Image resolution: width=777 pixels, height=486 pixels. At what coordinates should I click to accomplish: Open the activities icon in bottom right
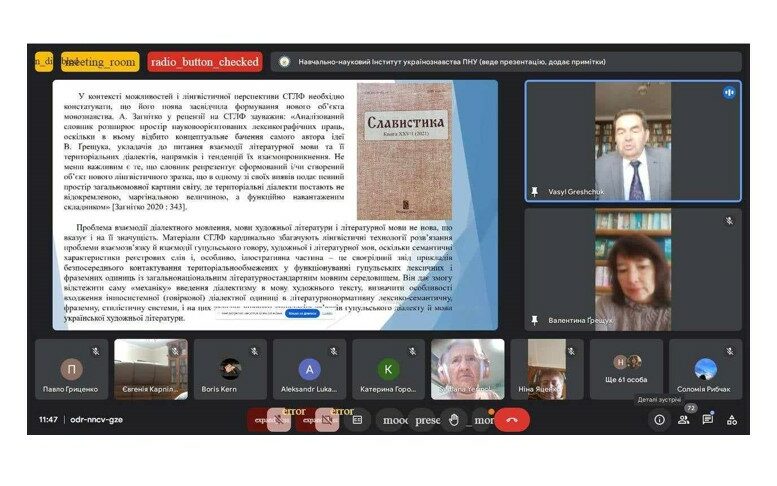[732, 420]
